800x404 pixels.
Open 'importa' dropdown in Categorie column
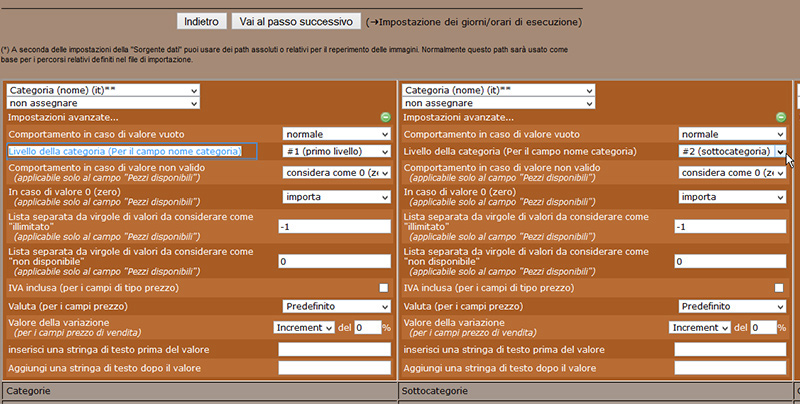[x=337, y=197]
